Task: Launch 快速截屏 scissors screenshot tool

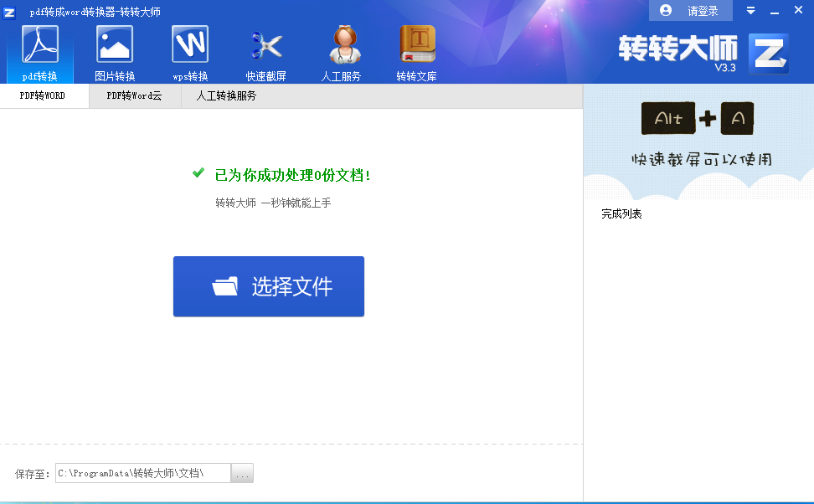Action: 266,52
